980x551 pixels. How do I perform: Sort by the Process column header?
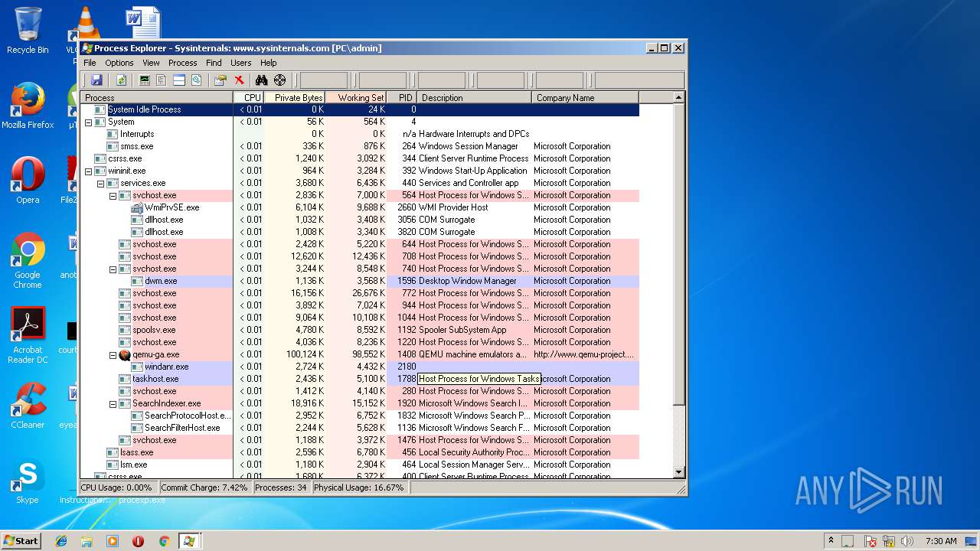pos(157,97)
